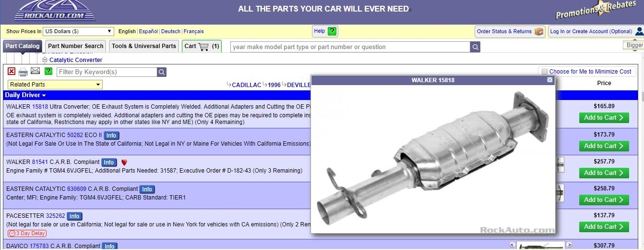Open Tools & Universal Parts tab
644x250 pixels.
click(144, 46)
